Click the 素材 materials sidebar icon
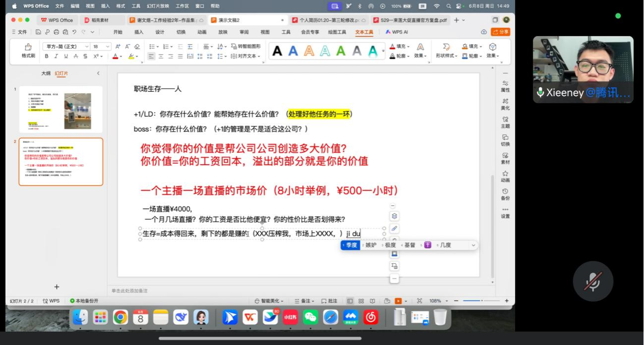This screenshot has width=644, height=345. [x=505, y=158]
